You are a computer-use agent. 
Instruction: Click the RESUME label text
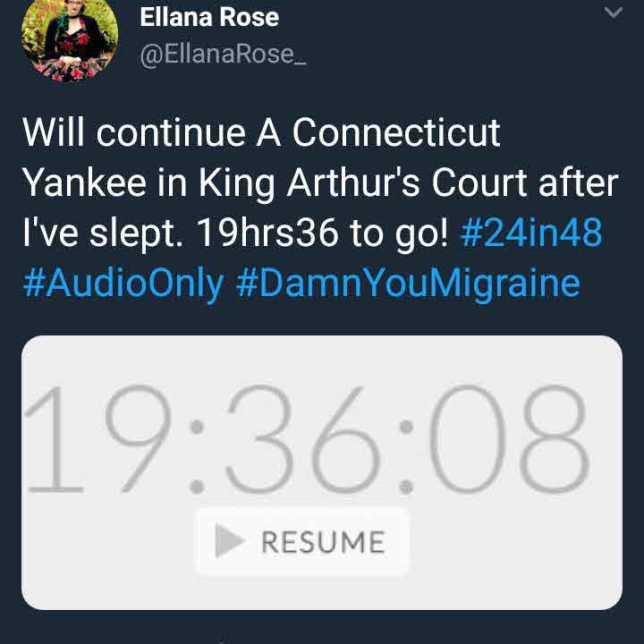(x=323, y=542)
